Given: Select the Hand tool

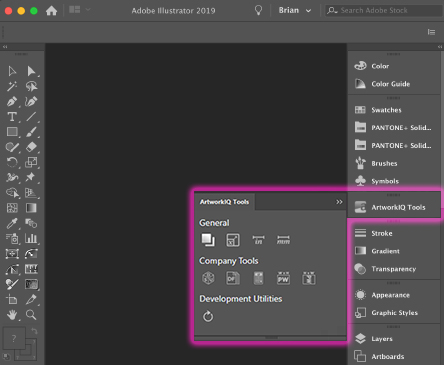Looking at the screenshot, I should 12,315.
